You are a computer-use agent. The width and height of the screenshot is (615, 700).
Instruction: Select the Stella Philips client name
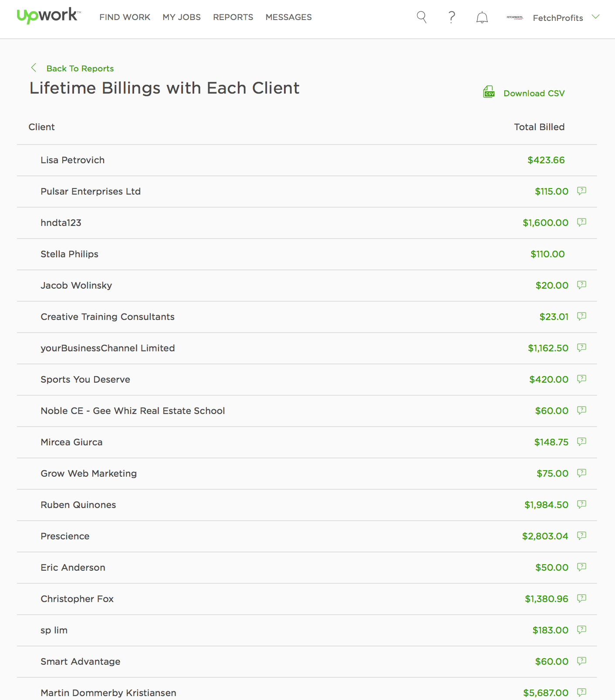tap(69, 254)
